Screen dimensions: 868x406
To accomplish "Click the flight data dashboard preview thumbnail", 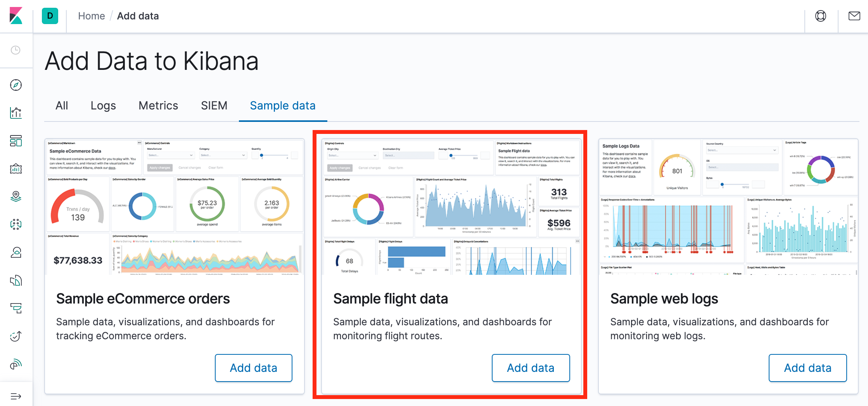I will click(451, 207).
